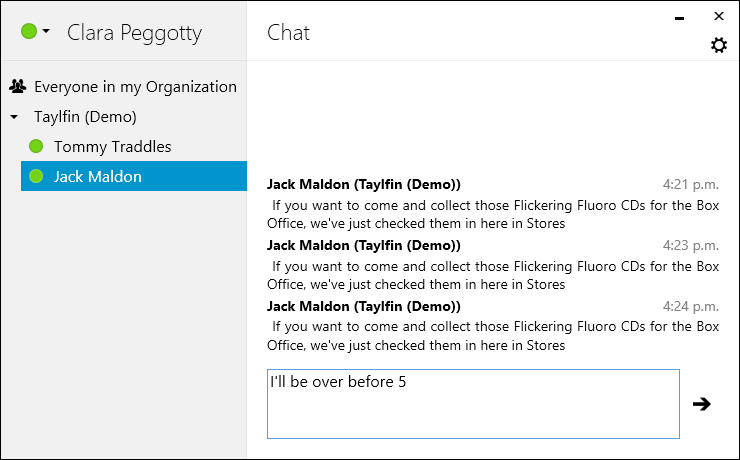740x460 pixels.
Task: Click inside the message text box
Action: [x=473, y=404]
